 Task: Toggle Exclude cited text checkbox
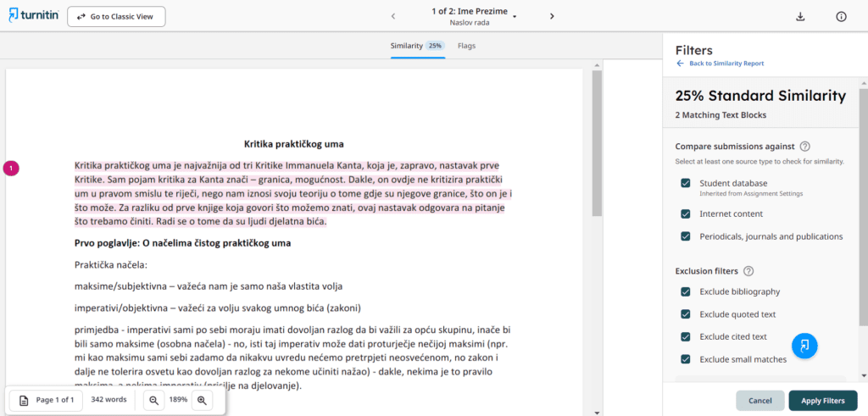tap(685, 336)
